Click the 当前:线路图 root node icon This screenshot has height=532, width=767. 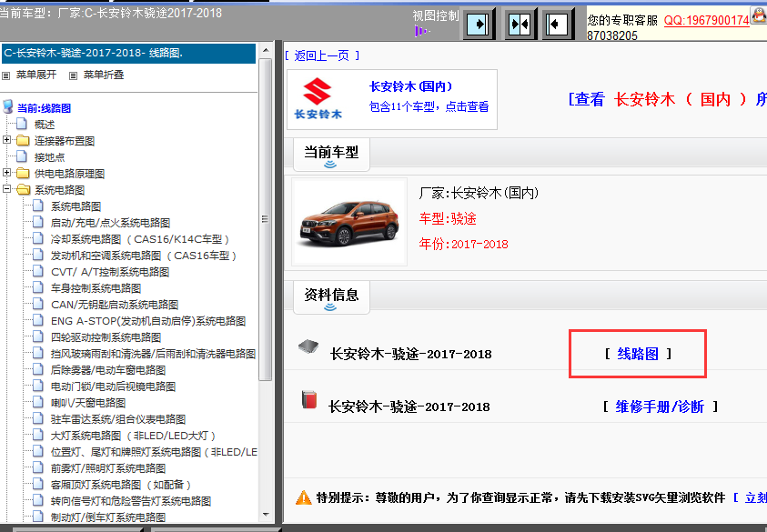8,106
